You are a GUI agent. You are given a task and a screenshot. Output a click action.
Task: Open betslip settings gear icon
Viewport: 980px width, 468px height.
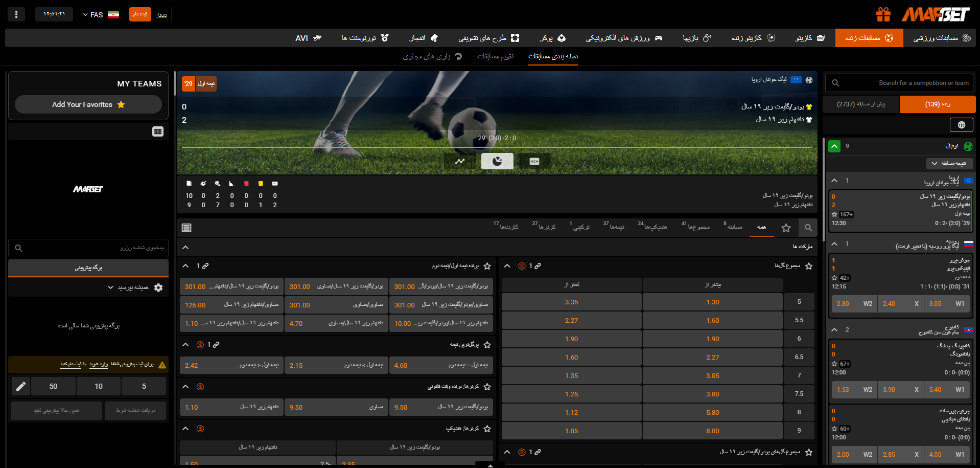coord(158,287)
